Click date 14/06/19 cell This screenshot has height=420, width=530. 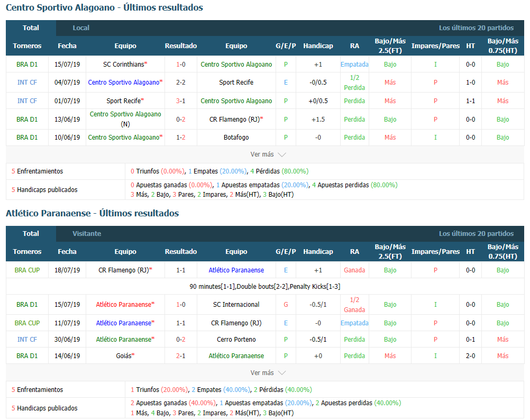coord(67,356)
